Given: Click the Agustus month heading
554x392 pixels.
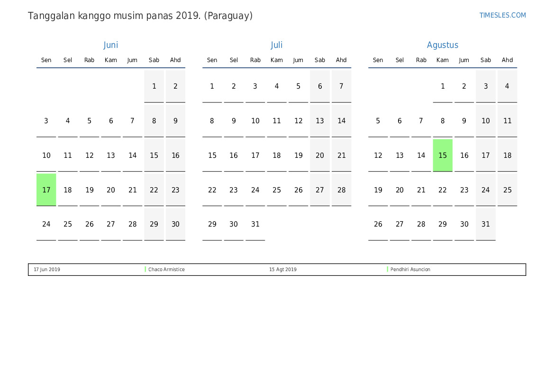Looking at the screenshot, I should [442, 45].
